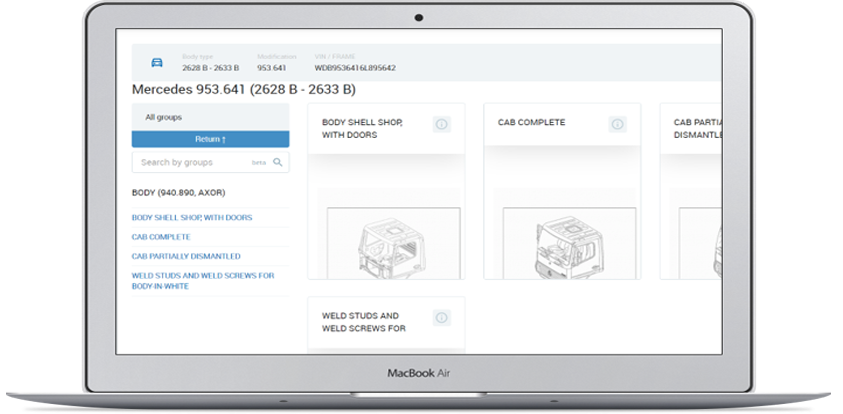Open the Cab Partially Dismantled diagram
The width and height of the screenshot is (843, 414).
click(x=698, y=240)
